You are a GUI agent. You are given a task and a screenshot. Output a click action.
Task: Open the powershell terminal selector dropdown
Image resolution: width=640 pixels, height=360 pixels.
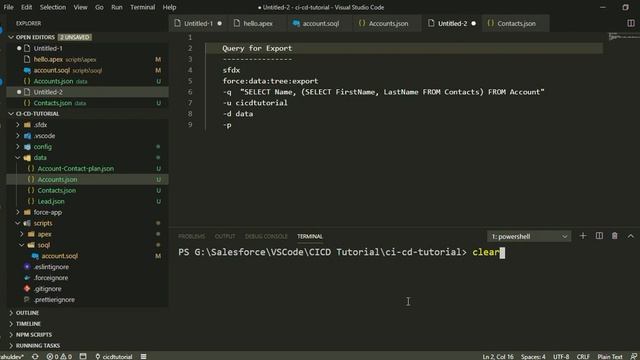click(529, 236)
